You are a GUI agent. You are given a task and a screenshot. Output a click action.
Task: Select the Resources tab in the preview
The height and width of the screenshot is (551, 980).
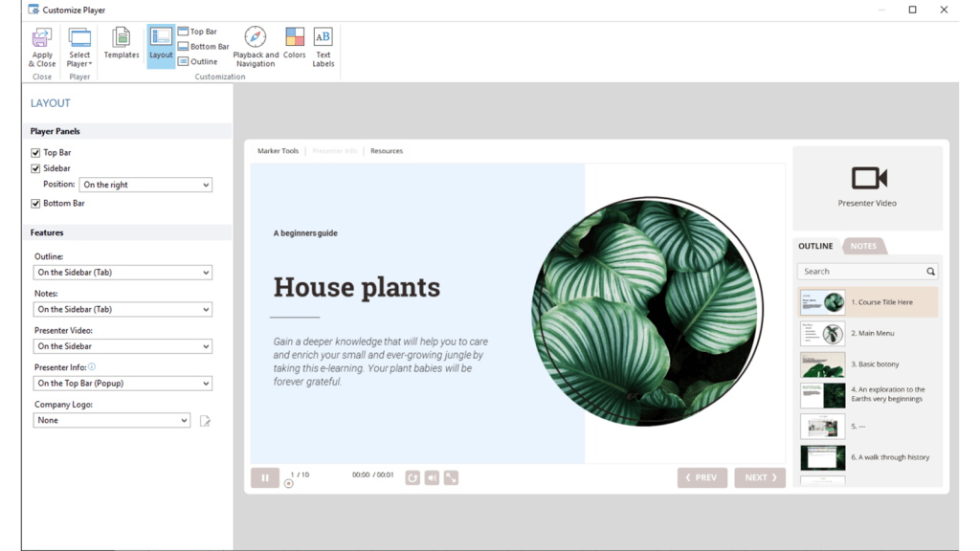tap(387, 150)
